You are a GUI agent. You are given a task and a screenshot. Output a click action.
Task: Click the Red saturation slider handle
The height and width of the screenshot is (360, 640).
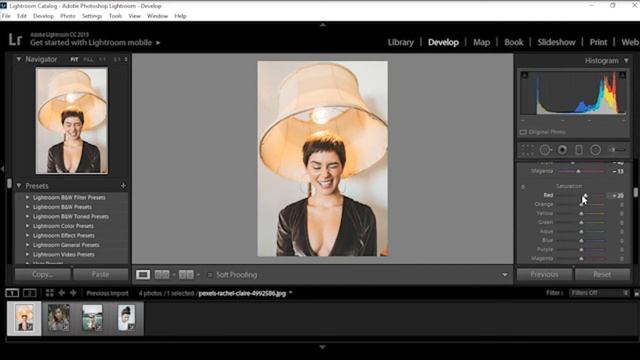(x=585, y=196)
